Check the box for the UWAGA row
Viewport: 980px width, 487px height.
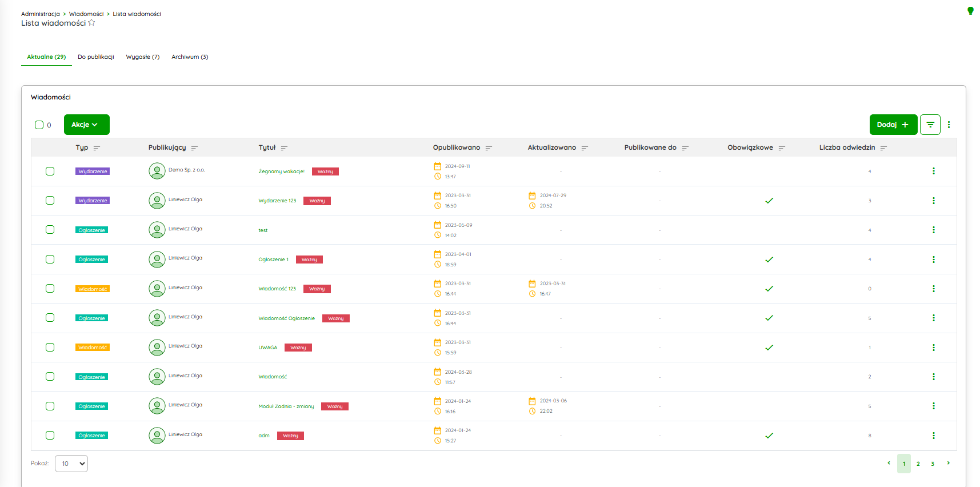click(x=50, y=348)
